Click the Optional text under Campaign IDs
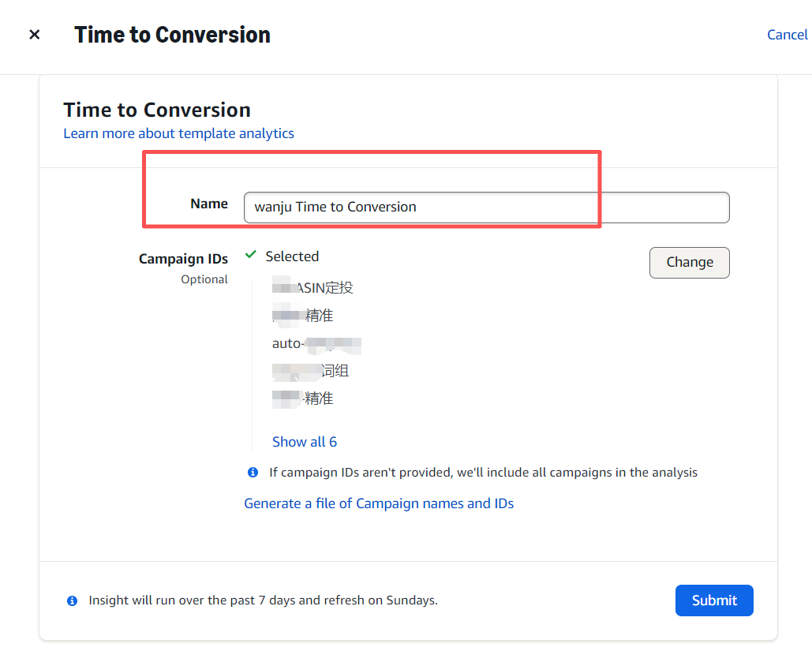 pyautogui.click(x=204, y=279)
